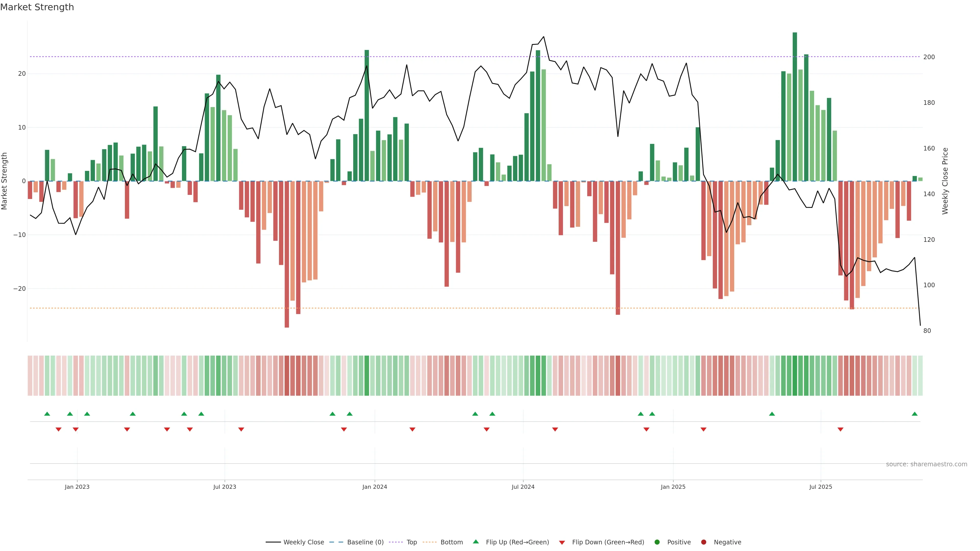Click the Market Strength chart title
The width and height of the screenshot is (980, 551).
37,7
